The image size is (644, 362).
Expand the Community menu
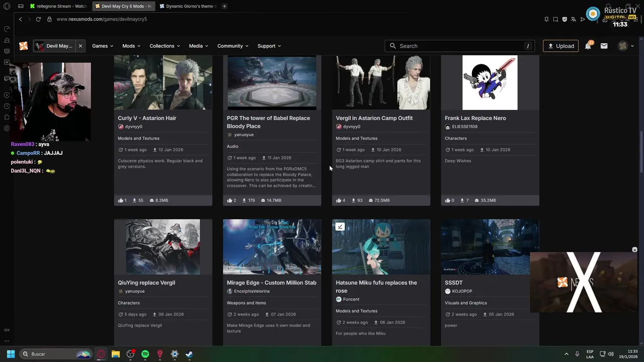click(x=233, y=46)
